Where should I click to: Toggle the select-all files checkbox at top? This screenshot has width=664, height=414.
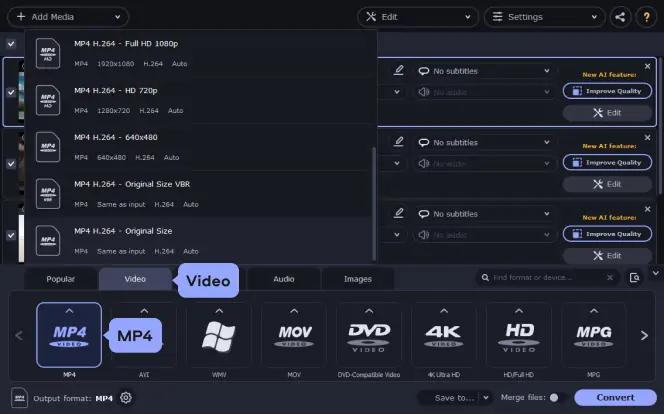tap(11, 44)
